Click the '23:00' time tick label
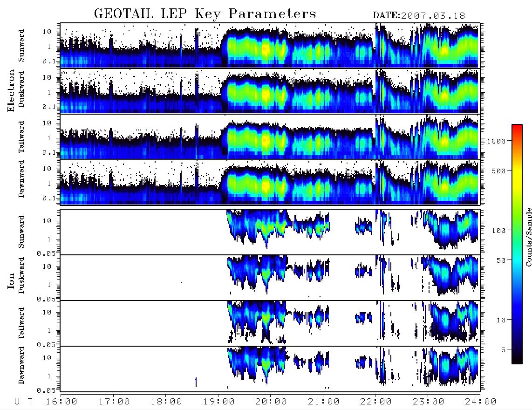This screenshot has width=532, height=410. tap(429, 402)
